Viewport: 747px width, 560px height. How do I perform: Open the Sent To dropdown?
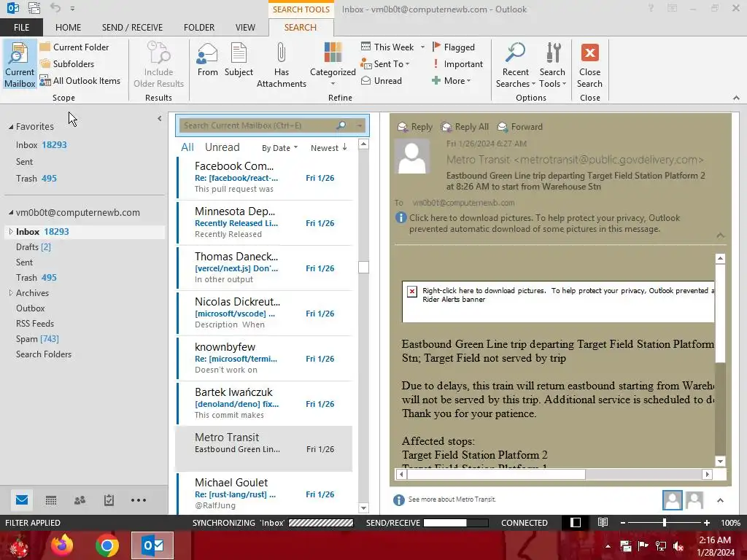click(x=385, y=64)
